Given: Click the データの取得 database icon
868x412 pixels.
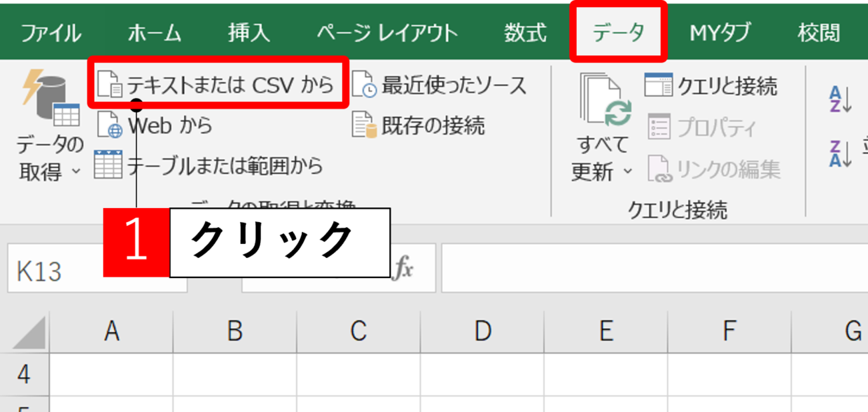Looking at the screenshot, I should 50,97.
